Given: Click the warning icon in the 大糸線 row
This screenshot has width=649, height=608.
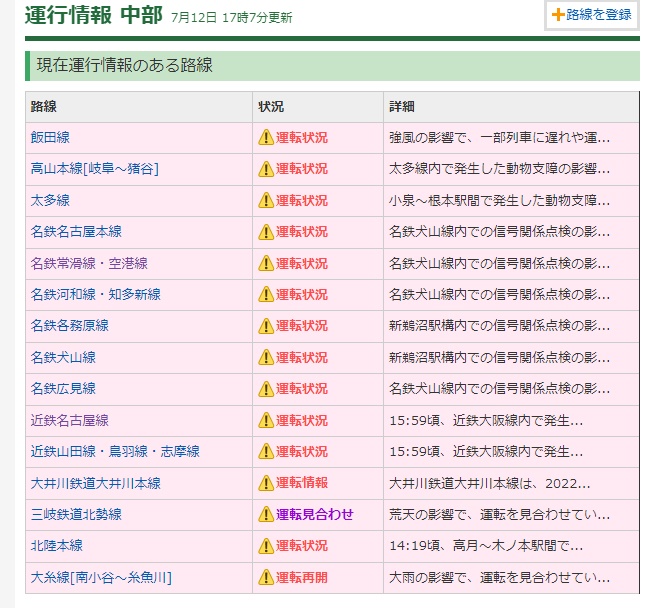Looking at the screenshot, I should point(266,577).
